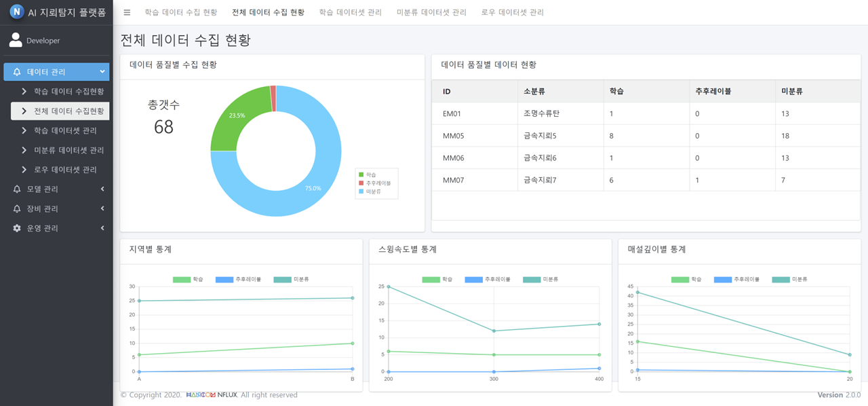Select the EM01 table cell
Screen dimensions: 868x406
click(x=475, y=114)
